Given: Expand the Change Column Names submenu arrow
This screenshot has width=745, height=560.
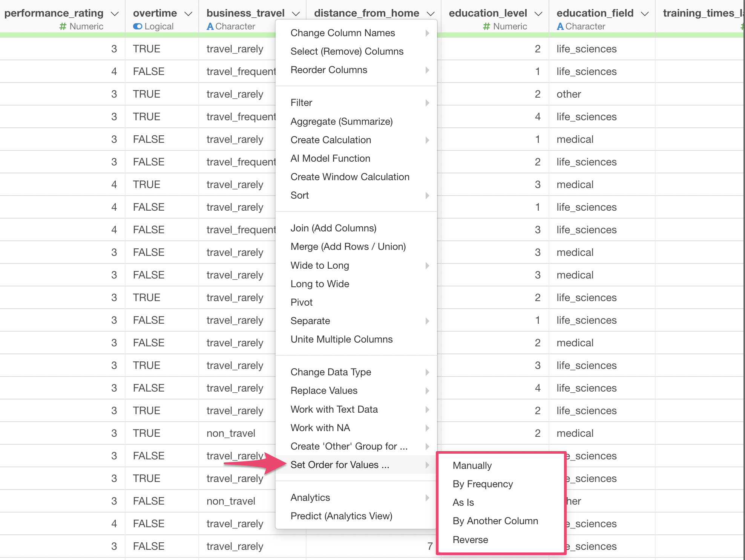Looking at the screenshot, I should click(x=427, y=33).
